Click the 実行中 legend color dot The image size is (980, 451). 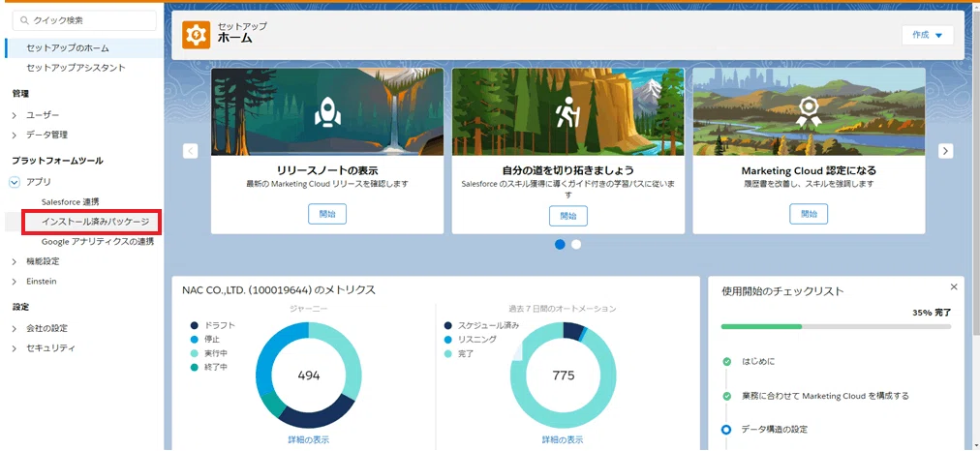(x=194, y=353)
